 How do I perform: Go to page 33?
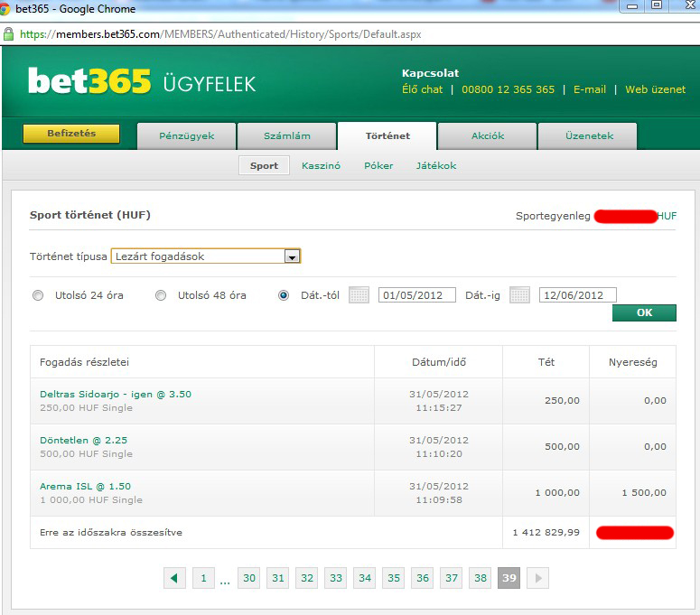(x=336, y=578)
